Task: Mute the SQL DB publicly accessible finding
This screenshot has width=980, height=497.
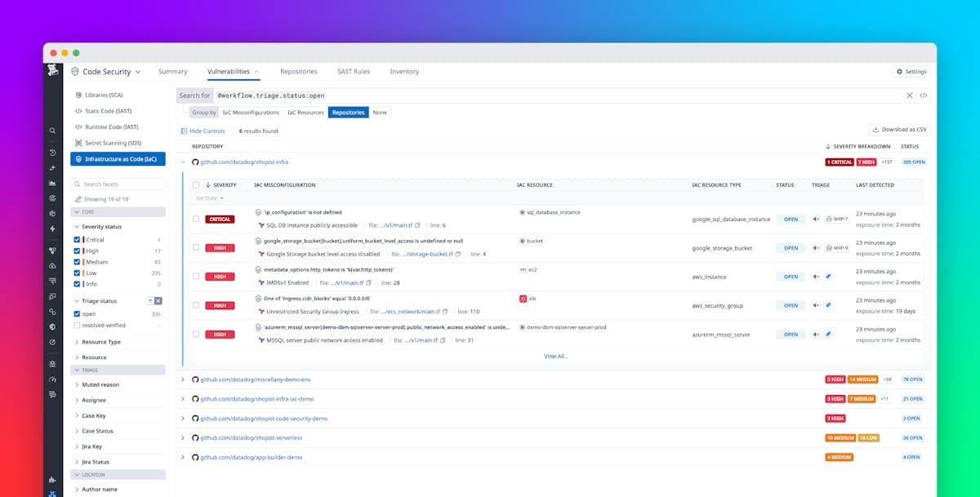Action: 815,220
